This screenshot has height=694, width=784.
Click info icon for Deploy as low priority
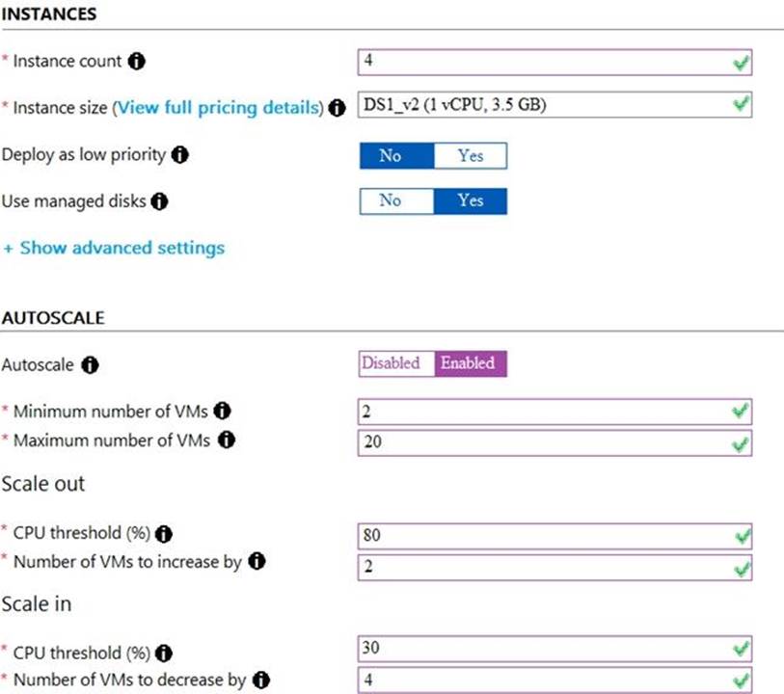[x=179, y=154]
